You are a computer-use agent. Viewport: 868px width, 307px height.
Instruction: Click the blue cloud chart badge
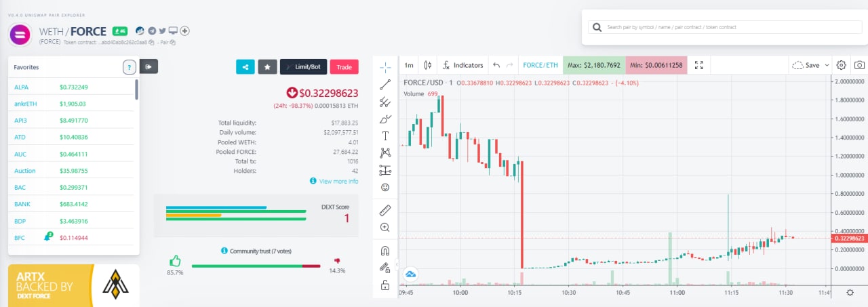[x=410, y=274]
